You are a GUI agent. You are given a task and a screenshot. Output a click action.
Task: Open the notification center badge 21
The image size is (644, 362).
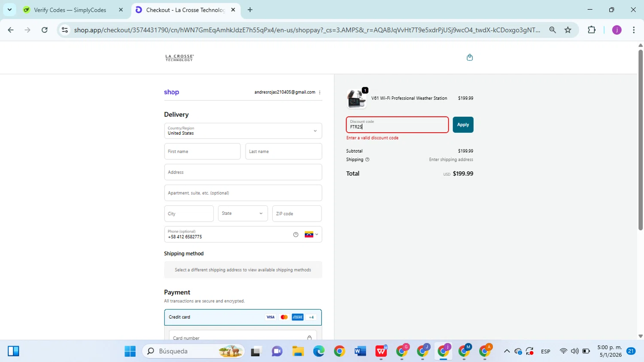coord(631,351)
